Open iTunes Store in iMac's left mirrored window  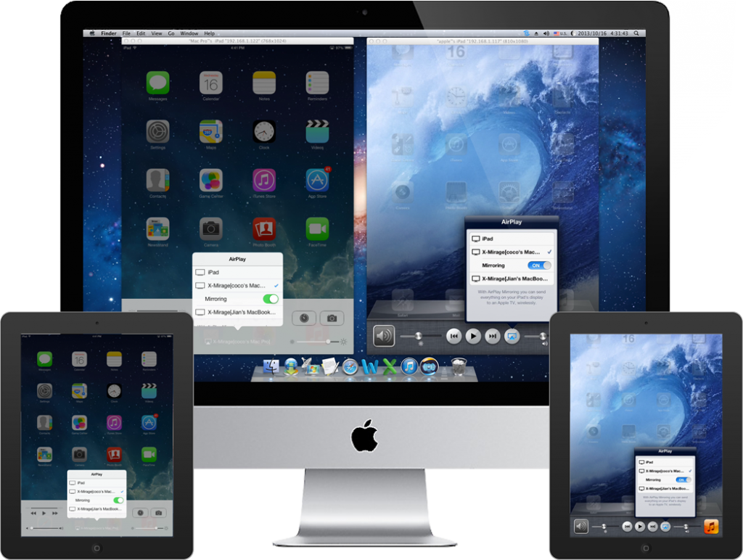point(264,180)
